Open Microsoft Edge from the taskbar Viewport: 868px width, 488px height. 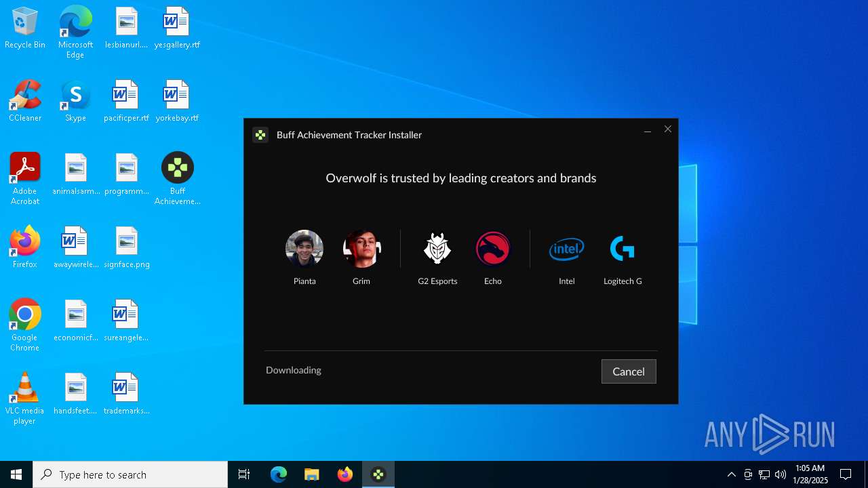coord(279,474)
